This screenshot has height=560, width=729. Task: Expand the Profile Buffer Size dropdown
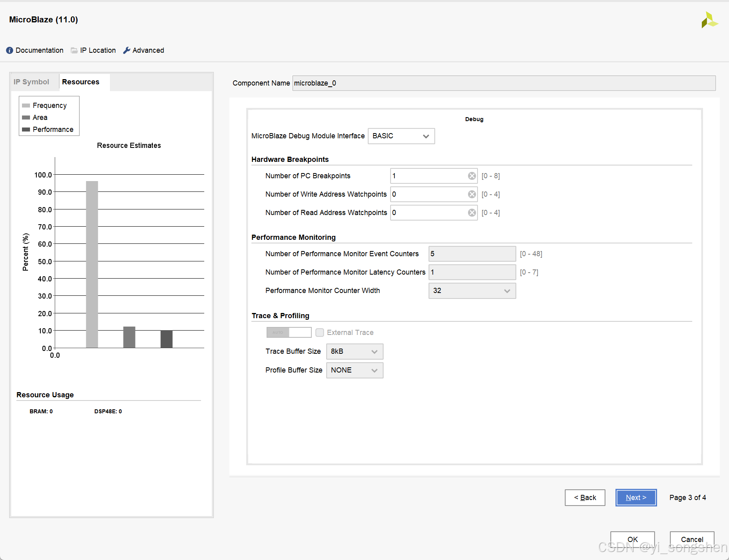click(355, 370)
